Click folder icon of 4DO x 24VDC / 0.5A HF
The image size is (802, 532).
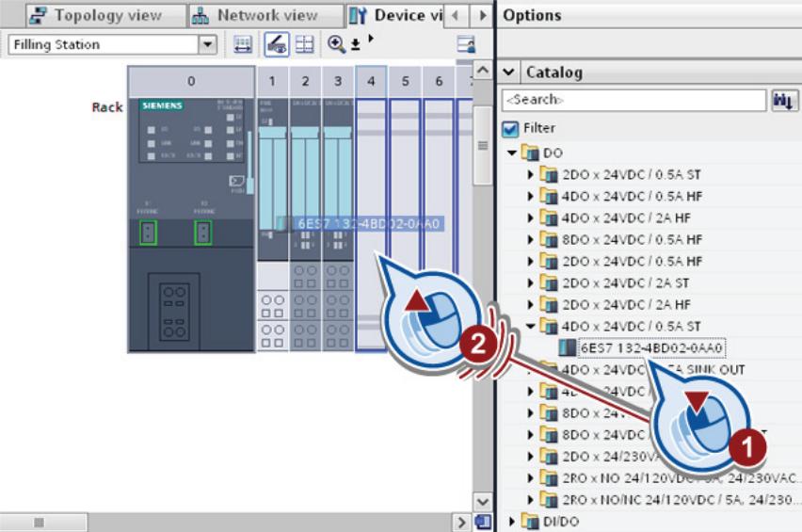549,196
